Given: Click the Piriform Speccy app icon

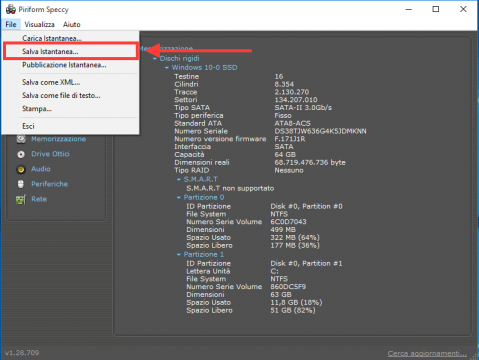Looking at the screenshot, I should coord(10,9).
